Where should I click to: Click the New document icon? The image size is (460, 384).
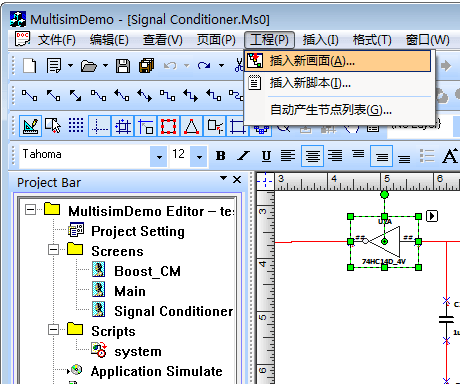click(x=30, y=65)
